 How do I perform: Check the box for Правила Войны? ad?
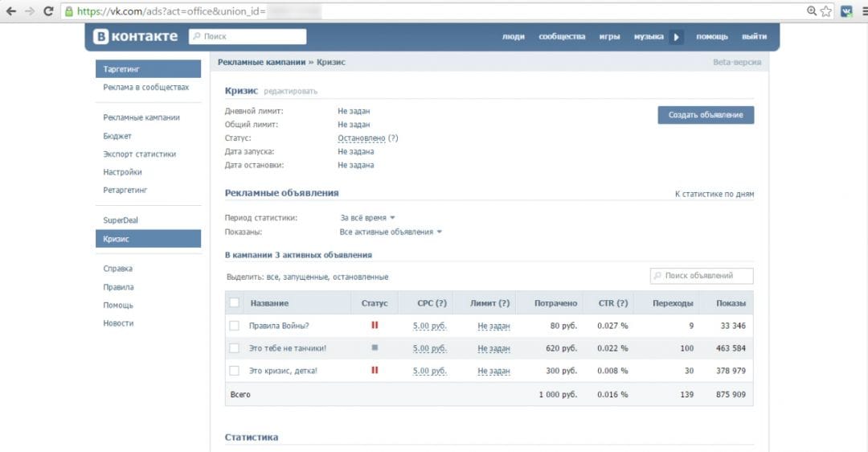coord(234,326)
